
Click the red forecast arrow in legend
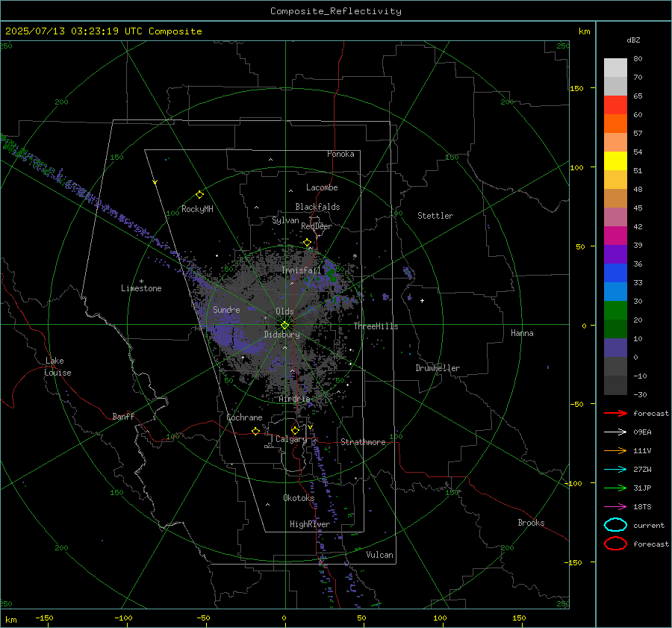click(x=615, y=413)
